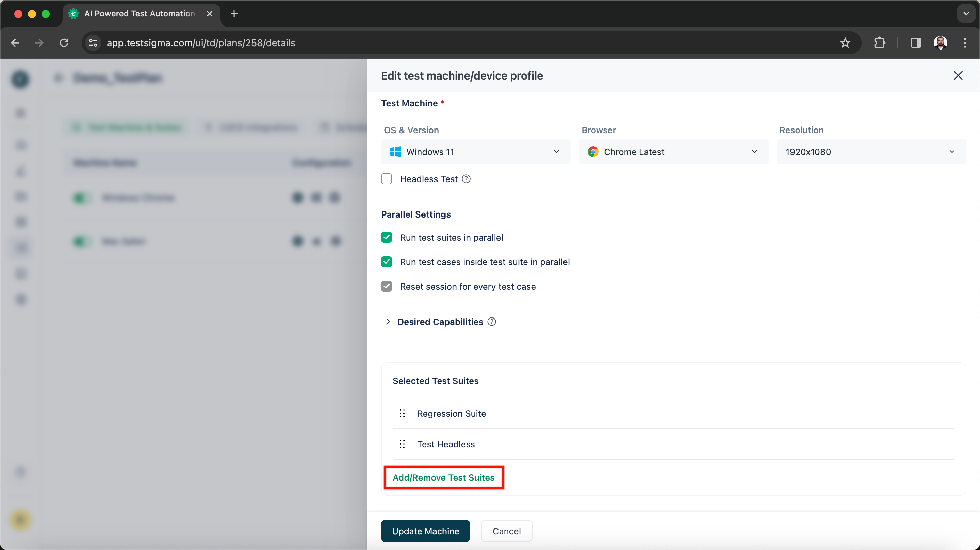Reload the page
980x550 pixels.
point(64,43)
